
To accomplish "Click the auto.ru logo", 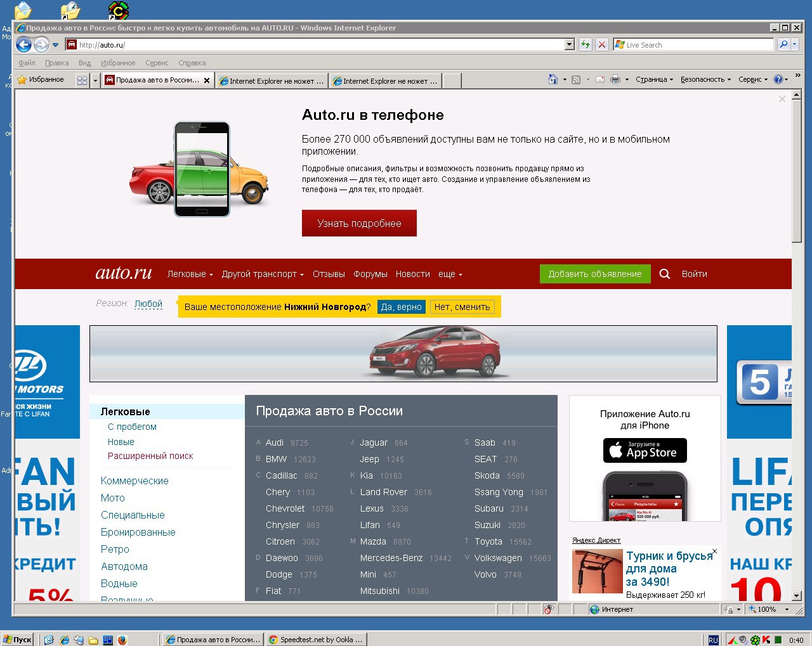I will click(124, 273).
